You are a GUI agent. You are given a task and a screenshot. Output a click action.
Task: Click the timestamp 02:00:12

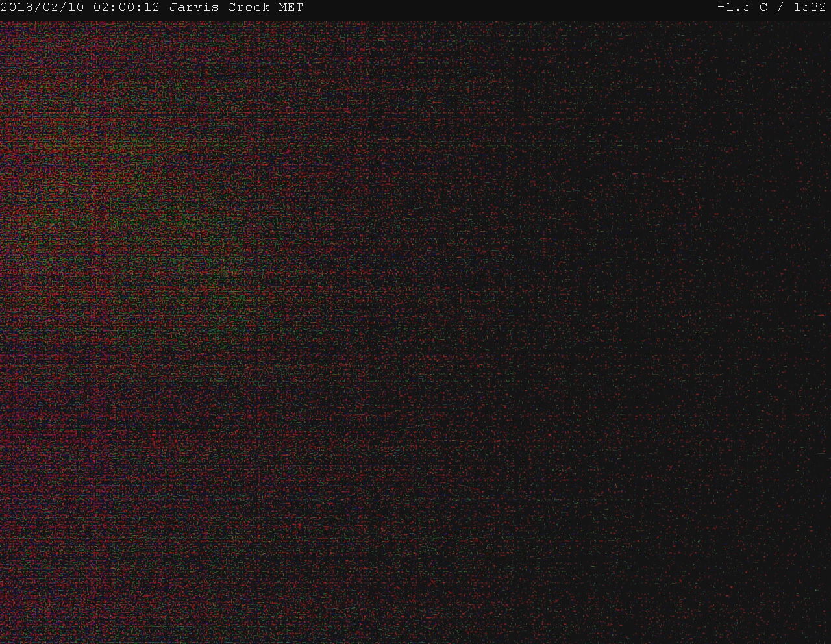coord(127,8)
